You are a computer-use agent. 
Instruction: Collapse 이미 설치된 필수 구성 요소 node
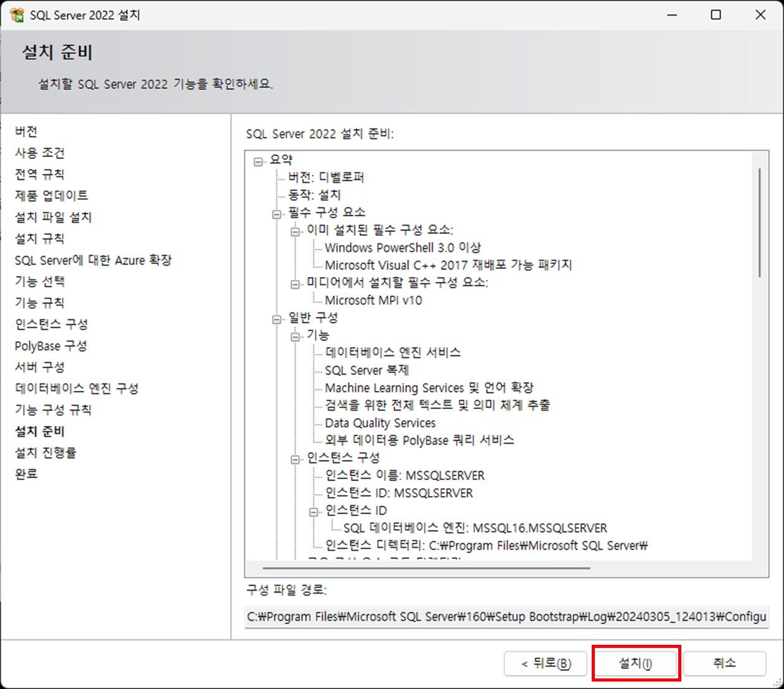296,231
